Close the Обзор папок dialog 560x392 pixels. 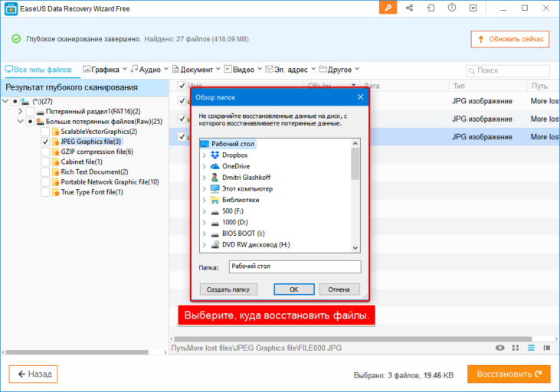tap(360, 97)
